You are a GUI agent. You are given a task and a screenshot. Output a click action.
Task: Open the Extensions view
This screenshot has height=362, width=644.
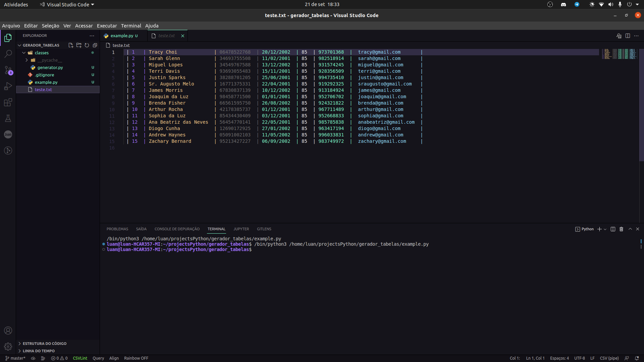click(8, 102)
